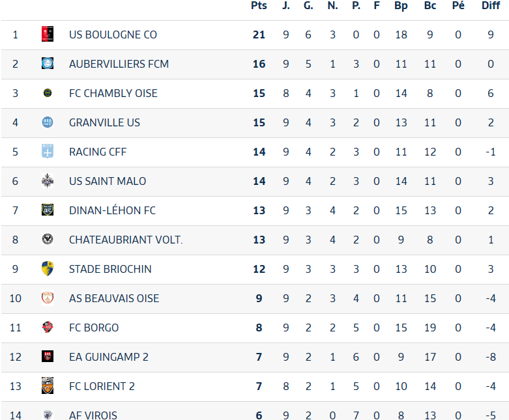Image resolution: width=509 pixels, height=420 pixels.
Task: Click the FC Borgo club logo
Action: tap(47, 328)
